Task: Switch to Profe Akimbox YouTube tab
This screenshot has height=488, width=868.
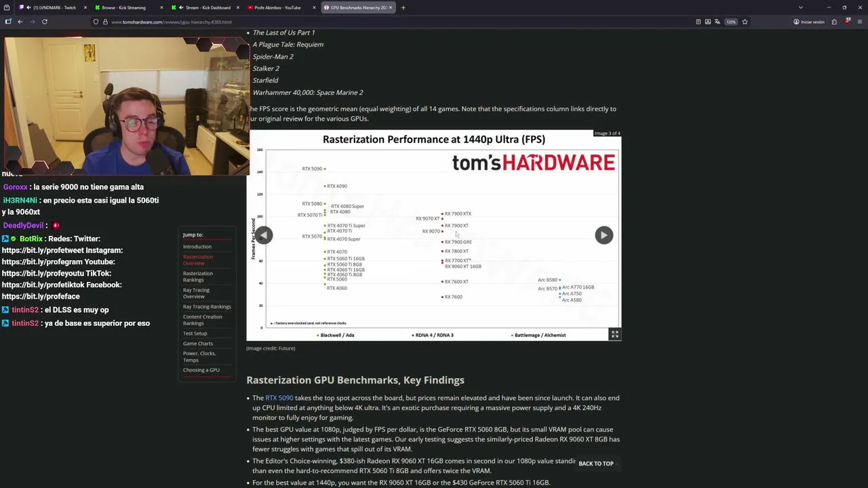Action: pyautogui.click(x=281, y=7)
